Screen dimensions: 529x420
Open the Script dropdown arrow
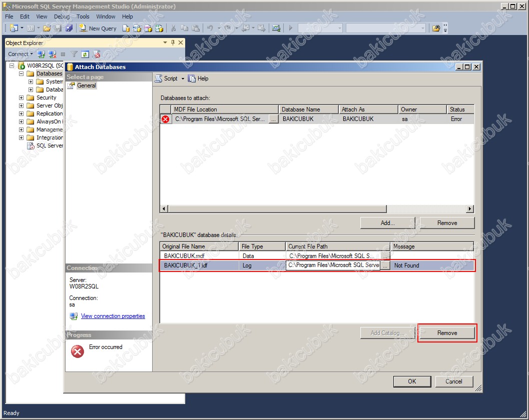tap(183, 79)
